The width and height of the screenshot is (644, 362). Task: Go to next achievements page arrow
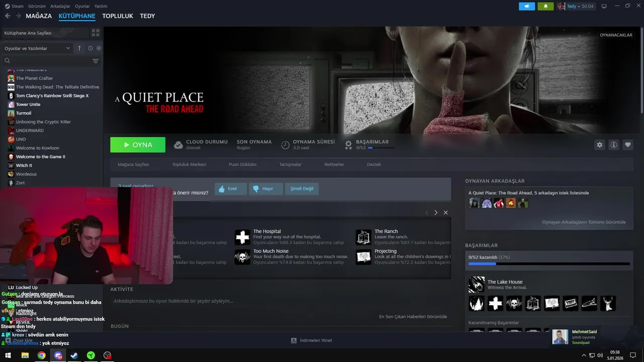[436, 213]
